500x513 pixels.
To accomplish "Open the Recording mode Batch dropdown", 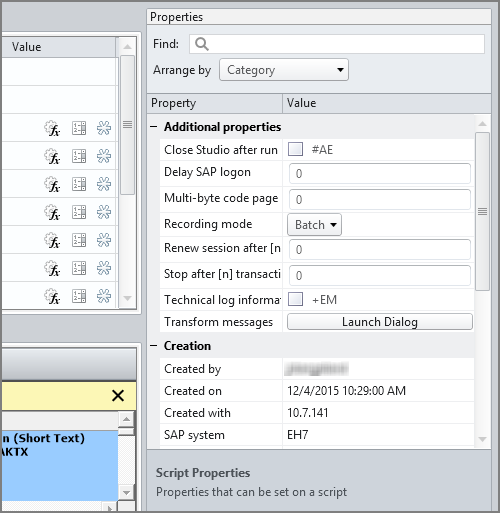I will pyautogui.click(x=314, y=225).
